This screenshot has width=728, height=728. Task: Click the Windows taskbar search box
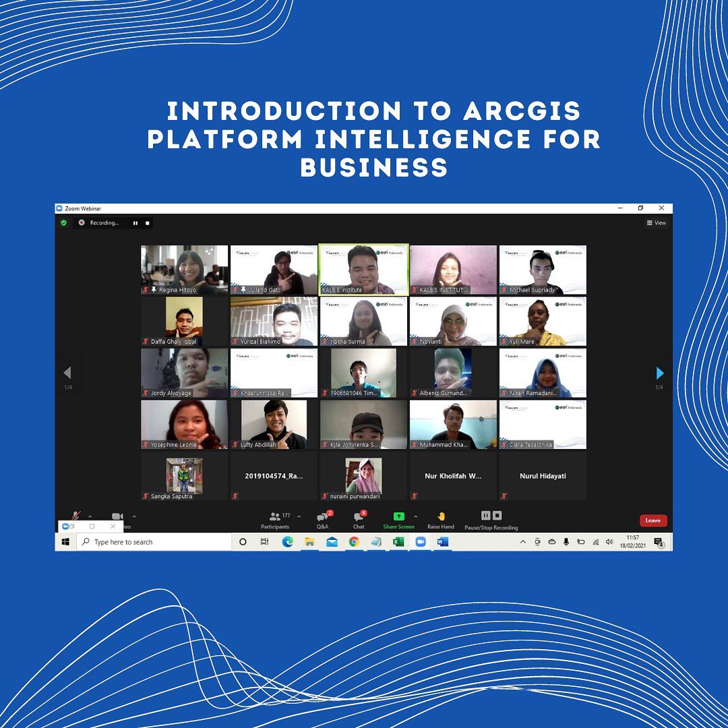(x=155, y=542)
